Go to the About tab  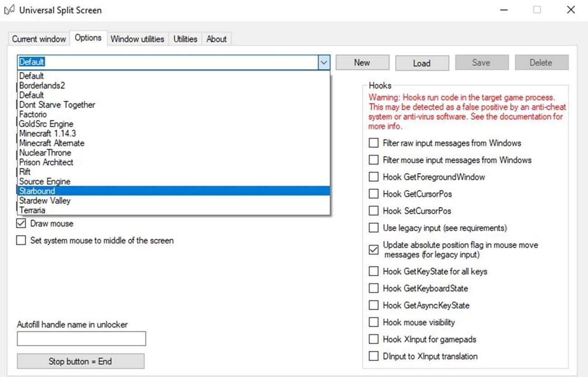point(216,39)
